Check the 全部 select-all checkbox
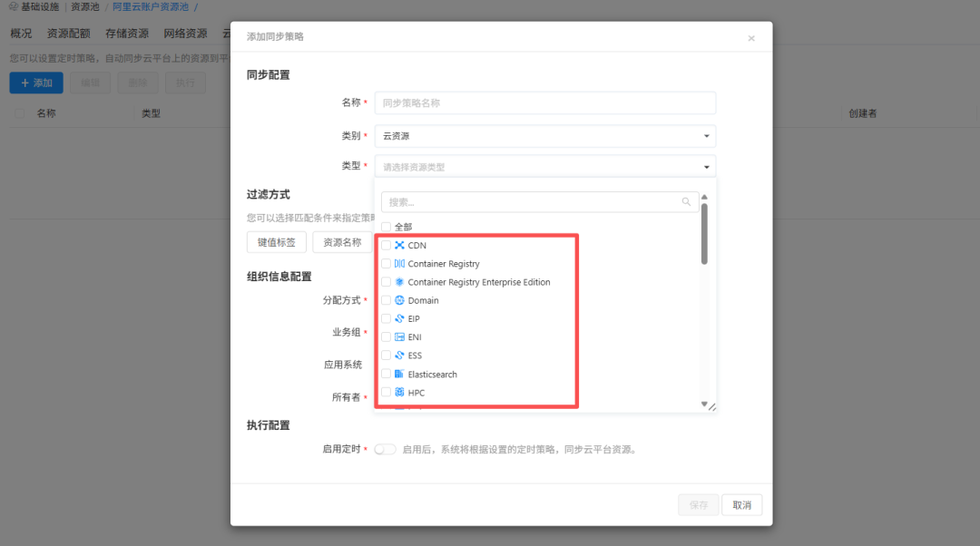 (x=387, y=227)
